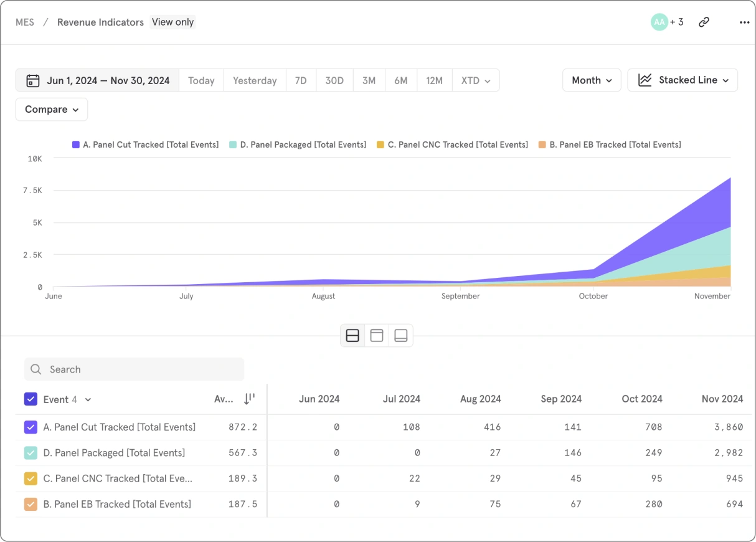The width and height of the screenshot is (756, 542).
Task: Click the AA user avatar
Action: [659, 22]
